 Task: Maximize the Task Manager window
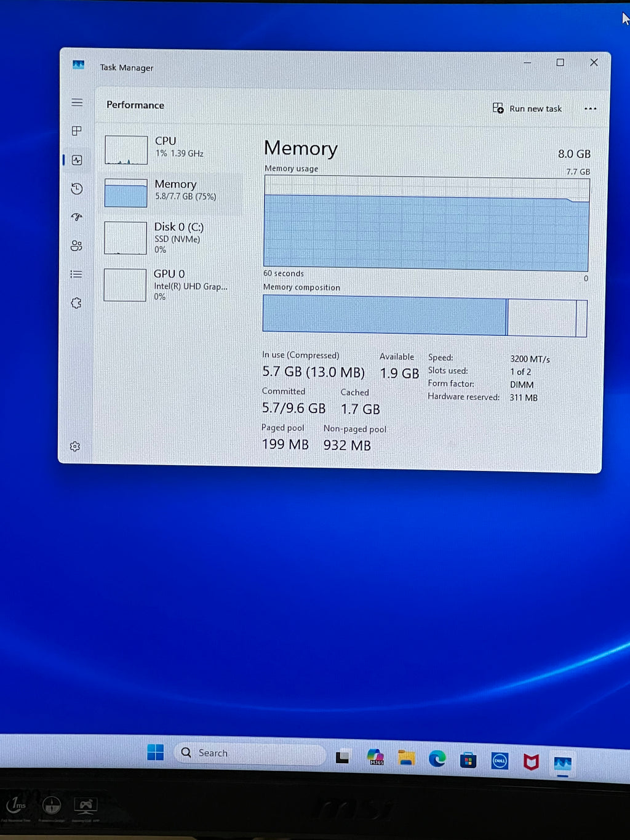pyautogui.click(x=560, y=63)
